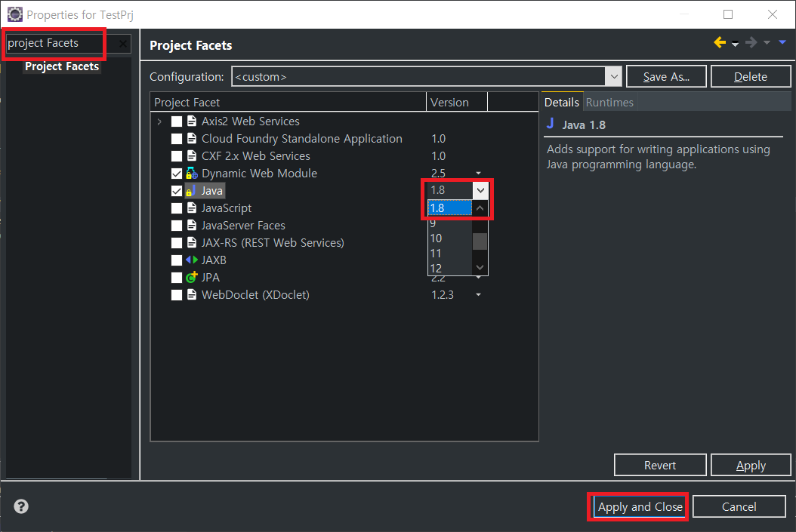Check the Axis2 Web Services checkbox

point(176,121)
